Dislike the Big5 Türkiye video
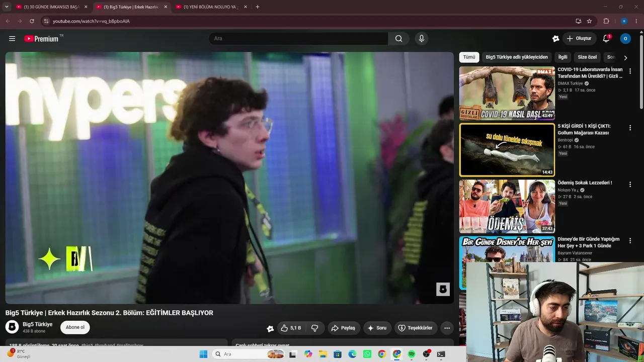Image resolution: width=644 pixels, height=362 pixels. point(315,328)
